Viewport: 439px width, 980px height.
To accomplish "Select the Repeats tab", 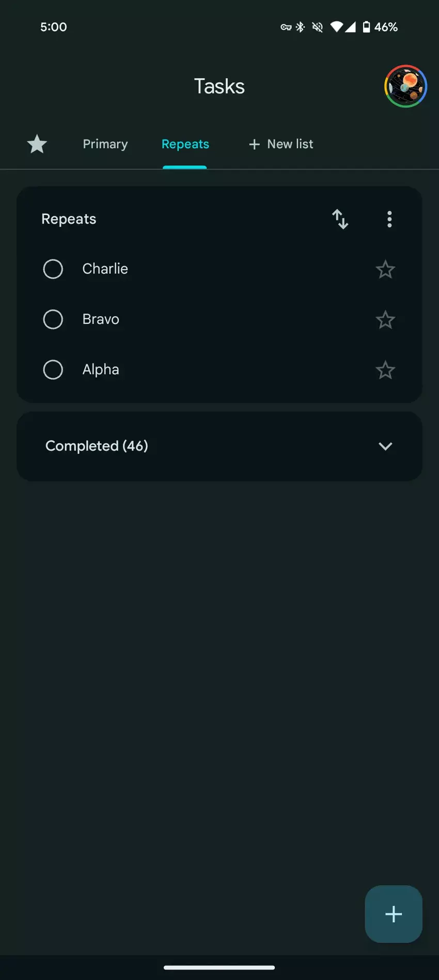I will 185,144.
